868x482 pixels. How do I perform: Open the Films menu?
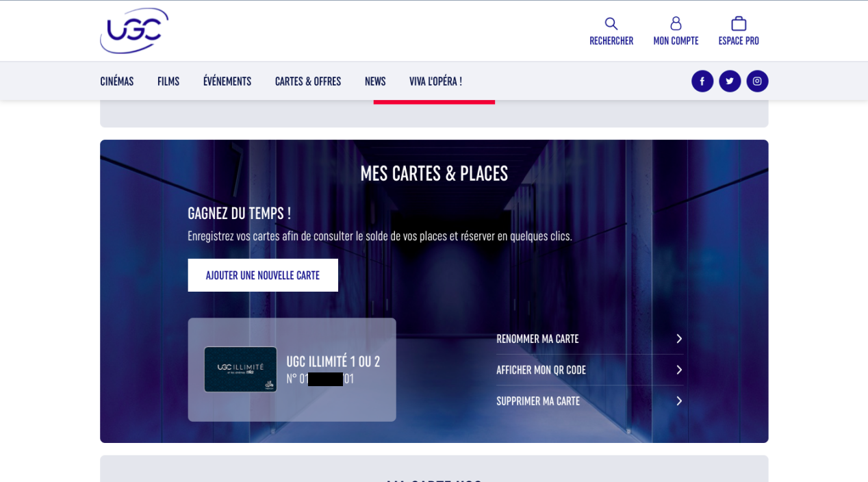pos(168,81)
